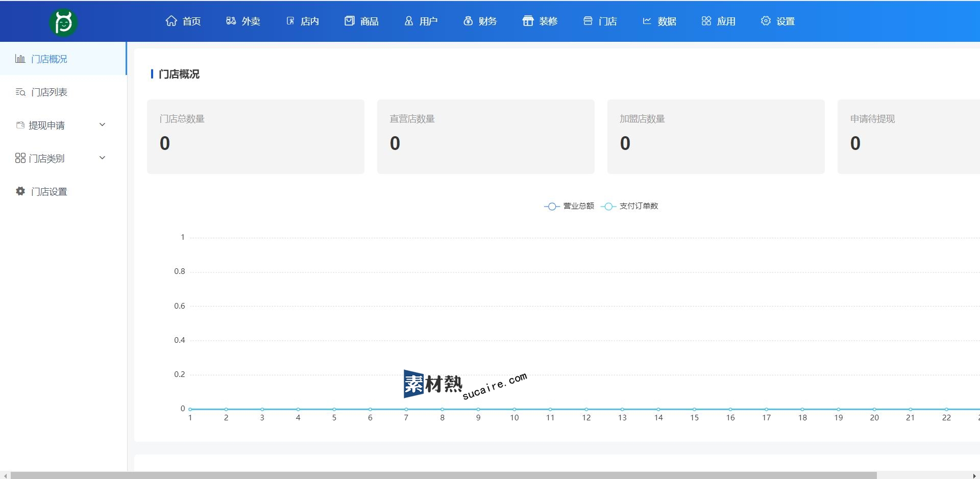
Task: Open 门店设置 in the sidebar
Action: [63, 191]
